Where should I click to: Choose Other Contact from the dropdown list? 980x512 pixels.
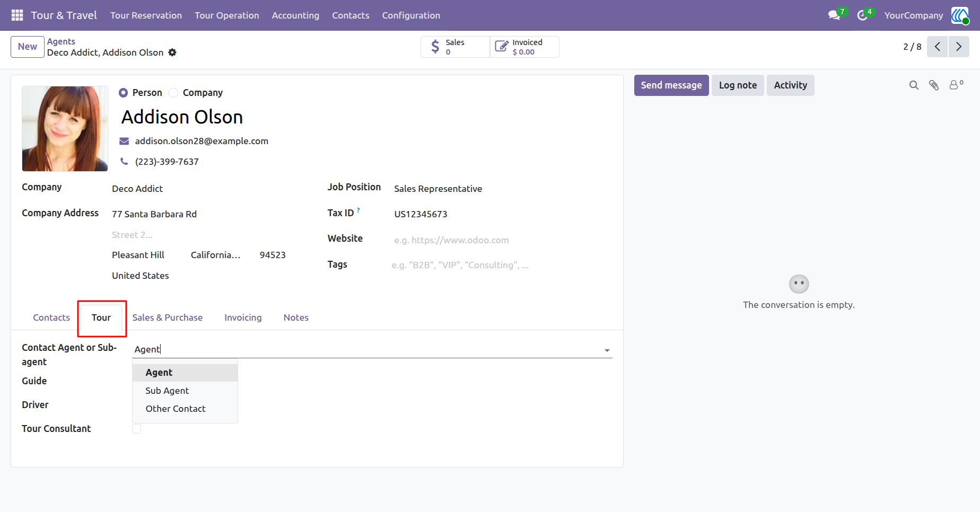(185, 409)
